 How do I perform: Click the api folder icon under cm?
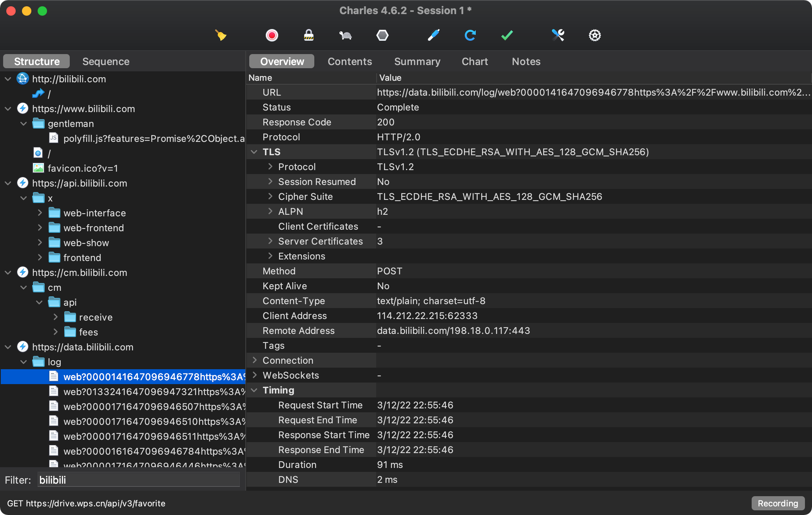[x=54, y=302]
